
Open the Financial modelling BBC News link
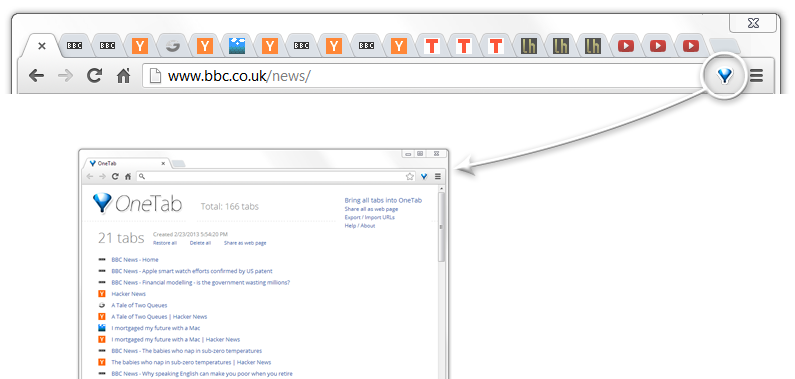coord(201,282)
